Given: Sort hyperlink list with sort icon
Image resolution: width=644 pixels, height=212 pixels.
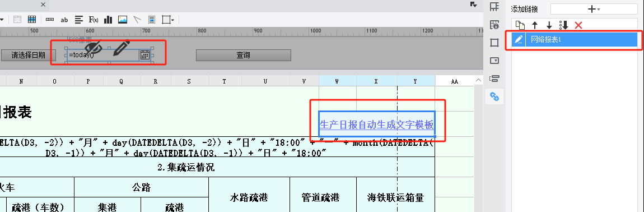Looking at the screenshot, I should [563, 25].
